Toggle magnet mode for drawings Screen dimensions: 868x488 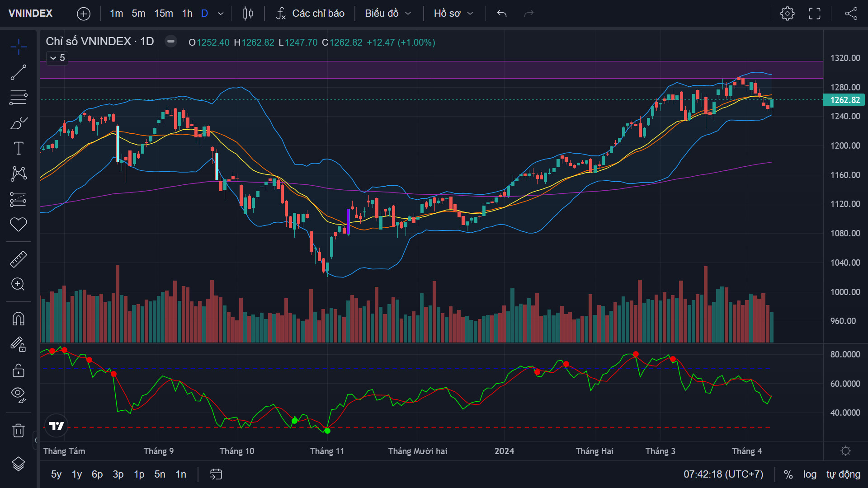(18, 319)
